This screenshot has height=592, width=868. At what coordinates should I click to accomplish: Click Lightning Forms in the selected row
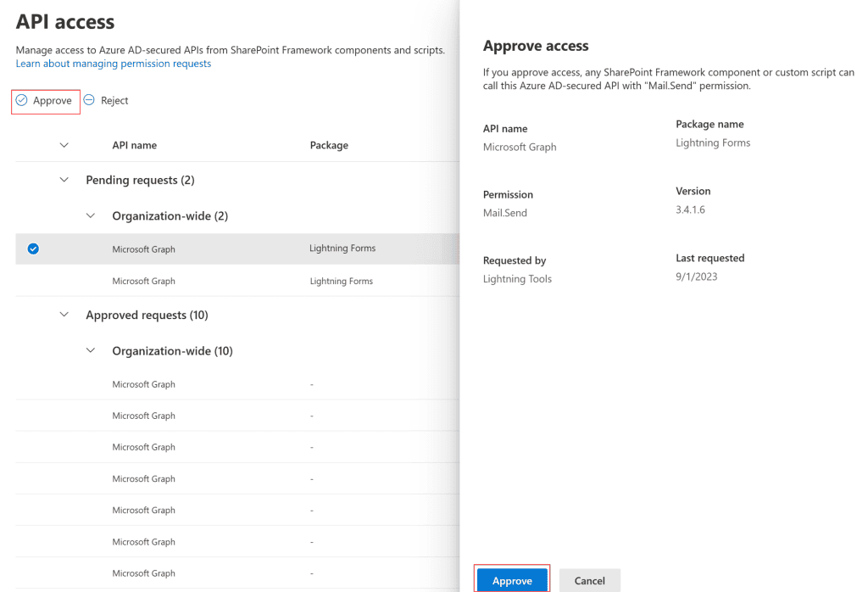click(x=342, y=249)
